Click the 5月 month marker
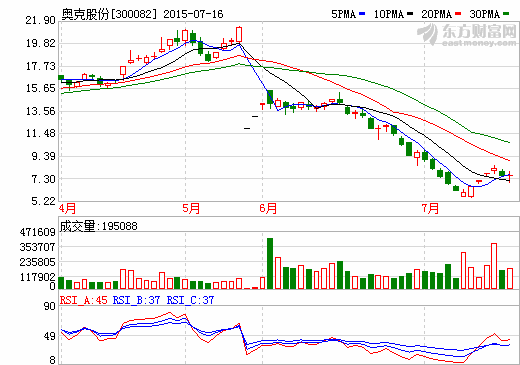 (191, 209)
